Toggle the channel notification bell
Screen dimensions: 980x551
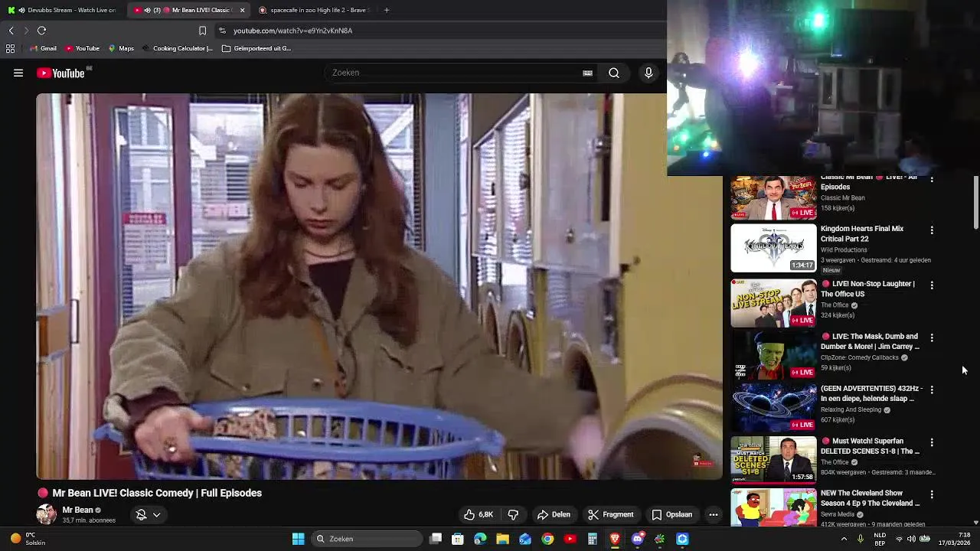(x=141, y=514)
